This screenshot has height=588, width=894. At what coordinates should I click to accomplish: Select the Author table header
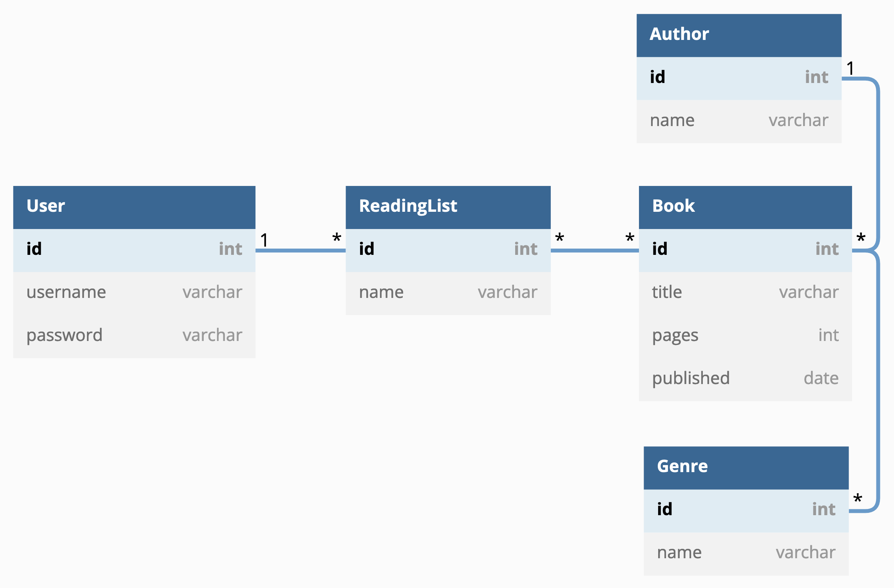tap(738, 35)
